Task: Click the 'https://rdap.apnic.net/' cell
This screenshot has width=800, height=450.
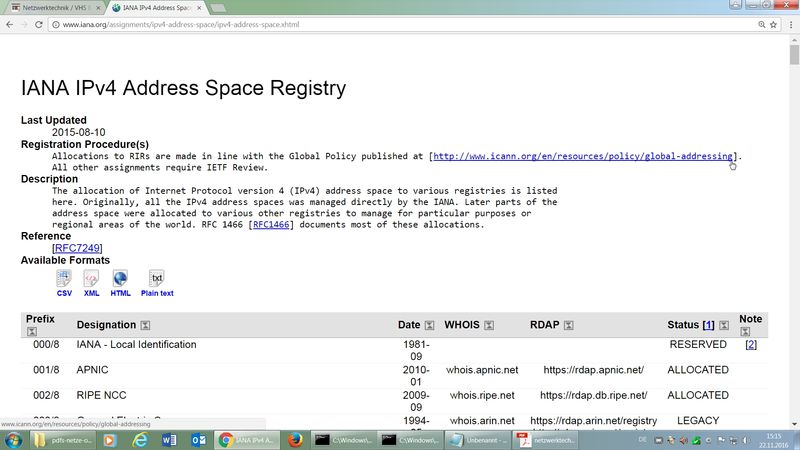Action: point(593,370)
